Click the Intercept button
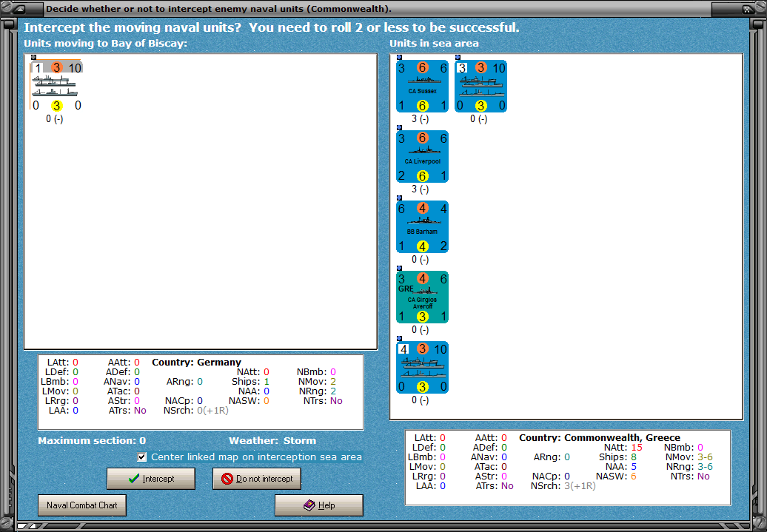Viewport: 767px width, 532px height. click(151, 479)
